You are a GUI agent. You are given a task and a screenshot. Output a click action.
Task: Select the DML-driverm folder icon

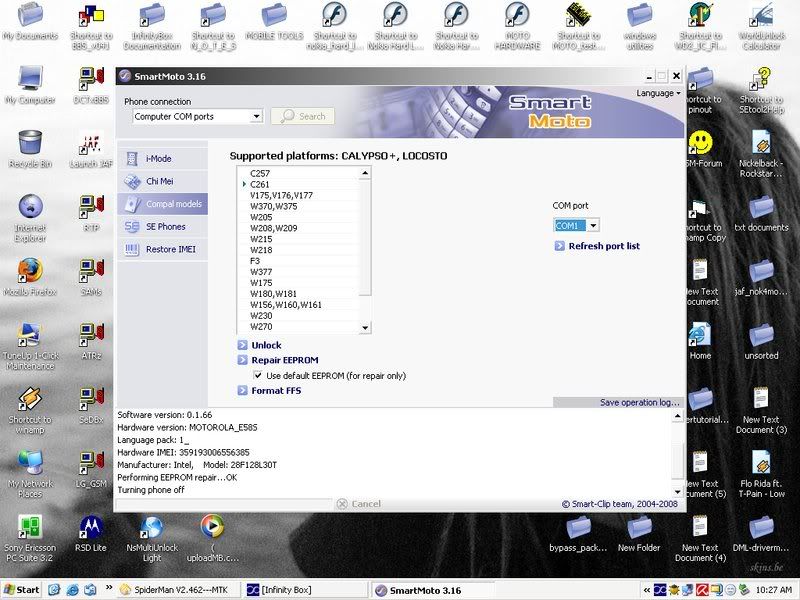point(761,533)
